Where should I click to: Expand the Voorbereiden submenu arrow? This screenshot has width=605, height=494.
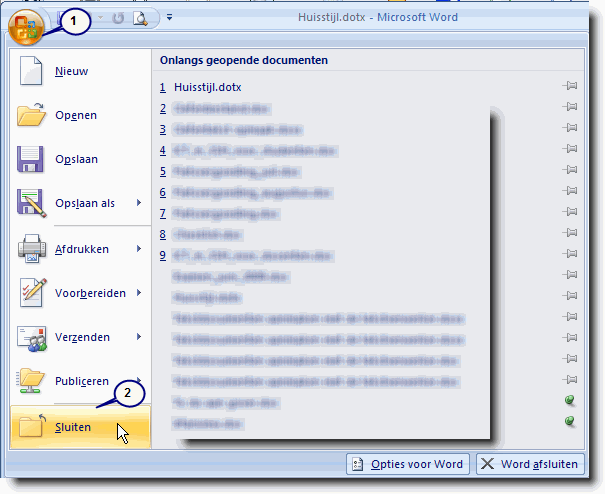tap(139, 293)
